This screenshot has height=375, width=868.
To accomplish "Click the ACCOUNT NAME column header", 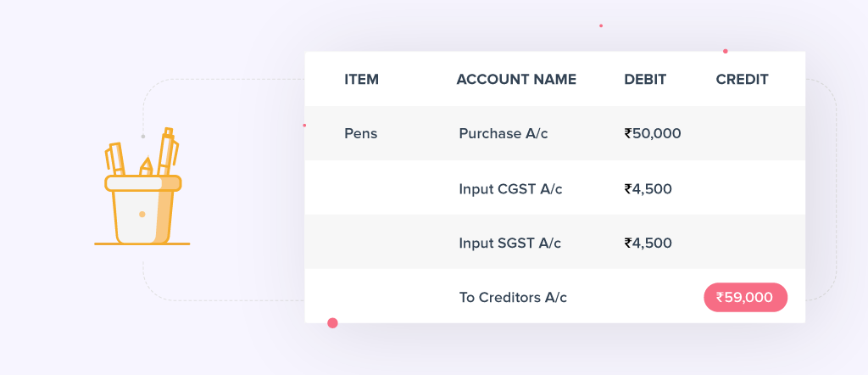I will pos(516,80).
